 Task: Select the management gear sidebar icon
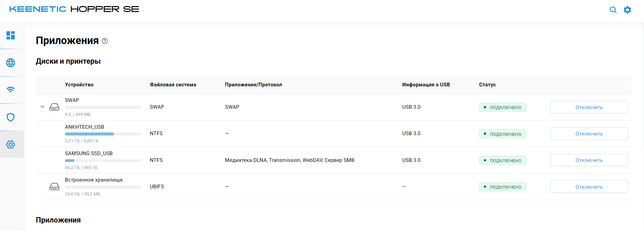pos(10,145)
